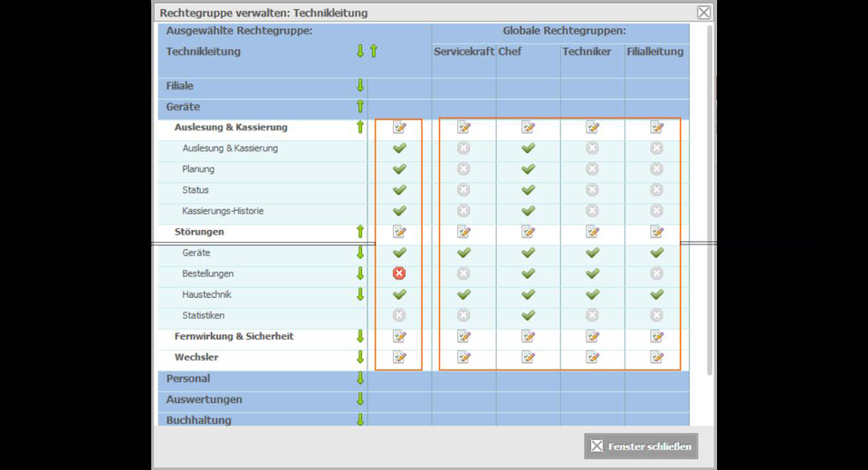
Task: Toggle Haustechnik checkmark in Technikleitung column
Action: click(399, 294)
